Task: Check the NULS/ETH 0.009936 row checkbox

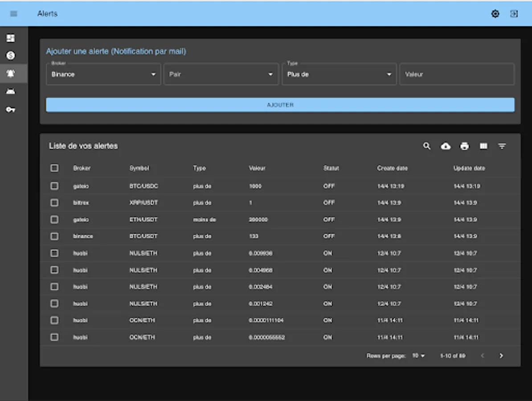Action: pyautogui.click(x=54, y=253)
